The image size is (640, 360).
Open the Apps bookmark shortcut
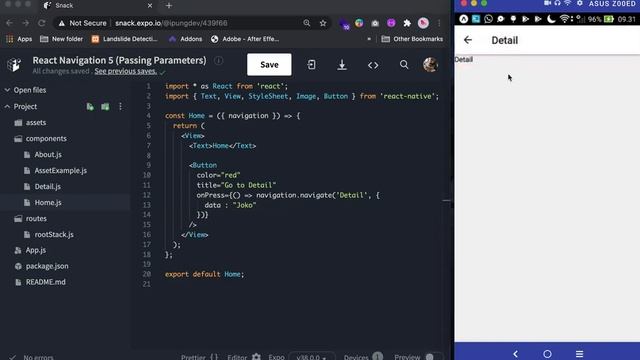(19, 39)
